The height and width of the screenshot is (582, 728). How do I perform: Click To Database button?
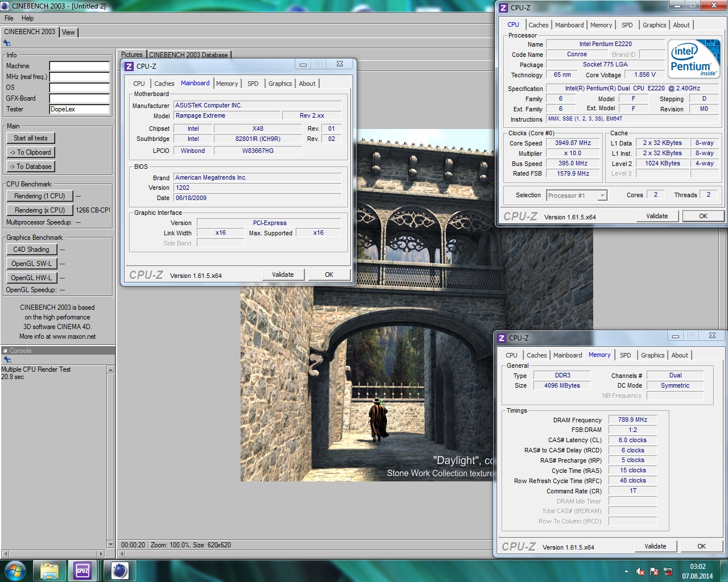coord(31,167)
